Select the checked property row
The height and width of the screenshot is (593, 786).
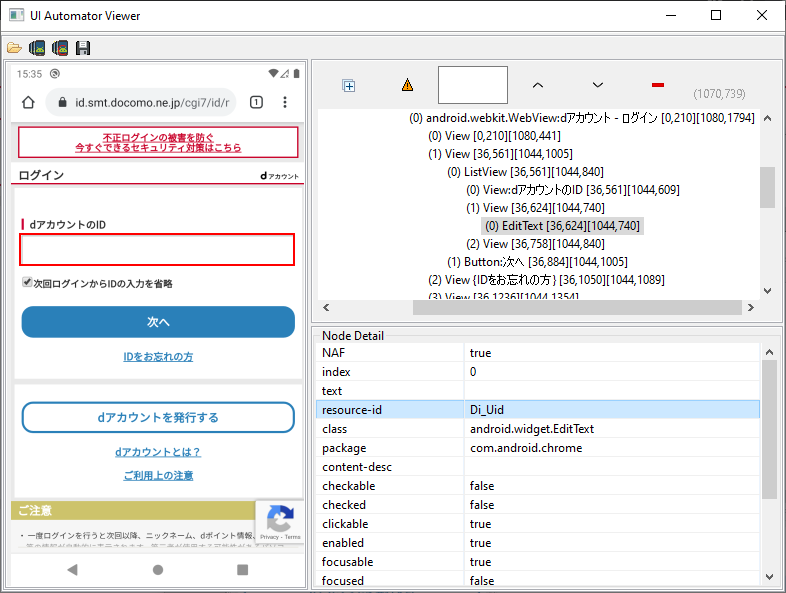point(538,505)
